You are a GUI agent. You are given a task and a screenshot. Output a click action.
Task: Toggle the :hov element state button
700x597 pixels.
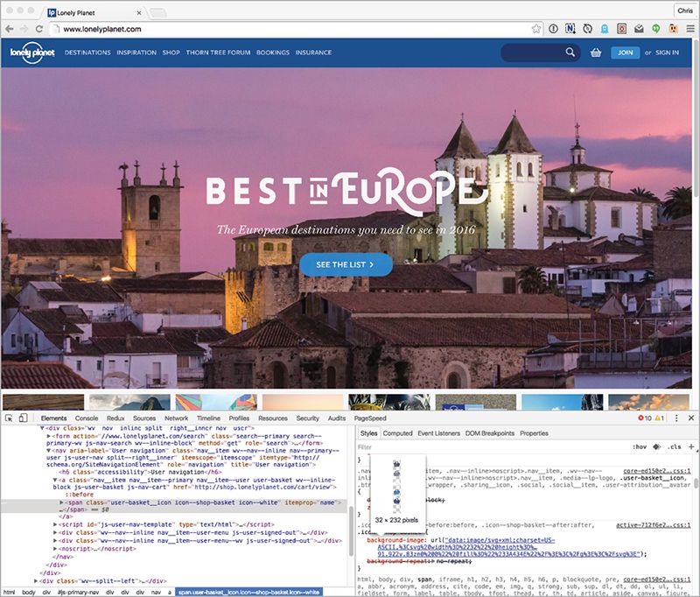640,446
